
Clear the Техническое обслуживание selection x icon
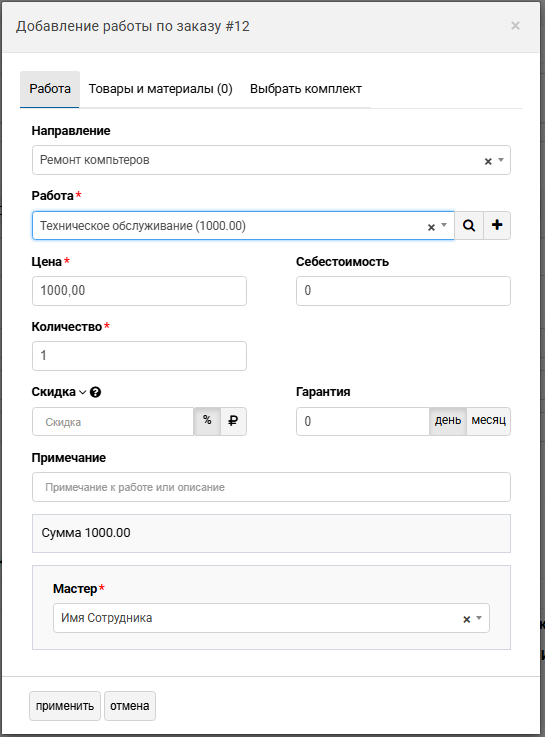tap(431, 227)
